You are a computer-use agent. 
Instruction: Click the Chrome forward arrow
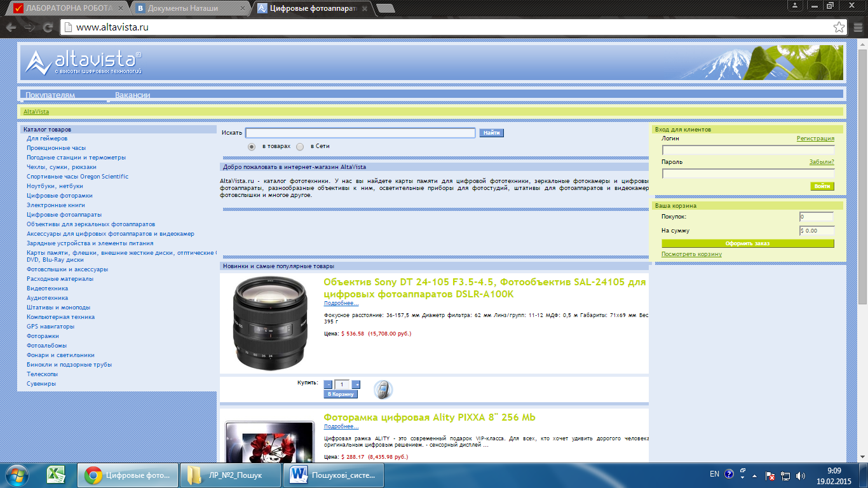click(29, 27)
